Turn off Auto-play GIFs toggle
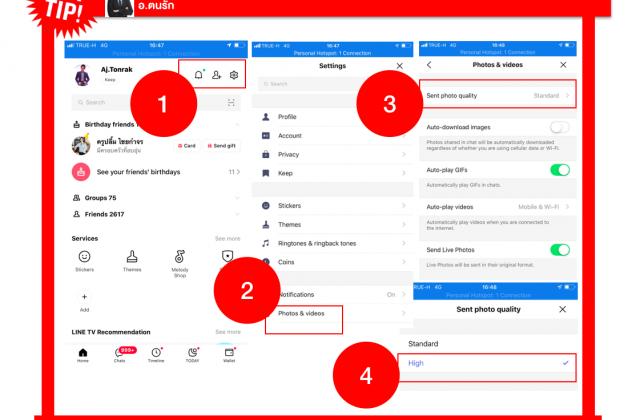This screenshot has width=620, height=420. pos(560,170)
